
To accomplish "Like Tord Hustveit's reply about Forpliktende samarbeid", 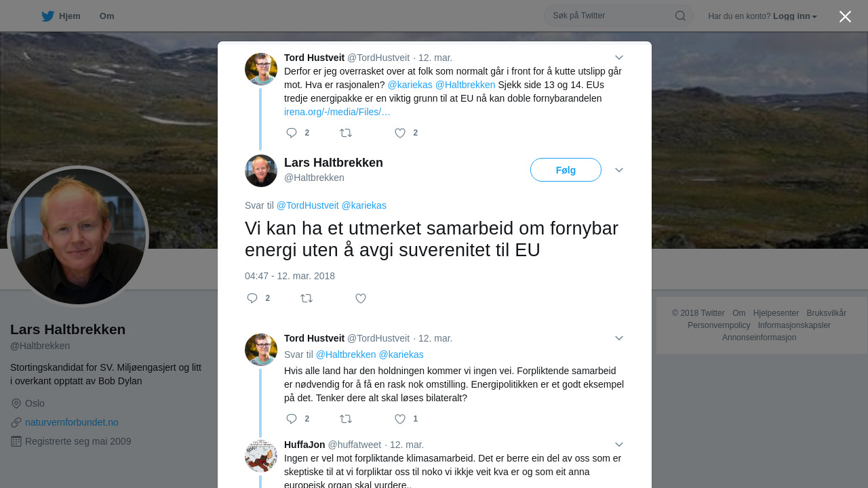I will point(400,419).
